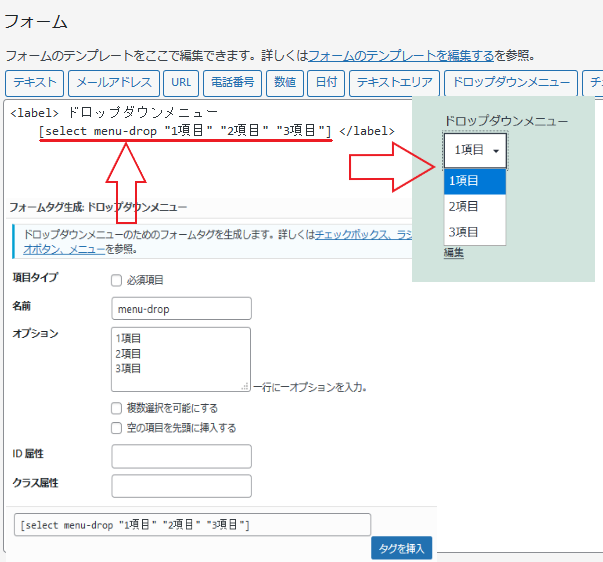Screen dimensions: 603x562
Task: Click the 電話番号 tag button
Action: pyautogui.click(x=230, y=83)
